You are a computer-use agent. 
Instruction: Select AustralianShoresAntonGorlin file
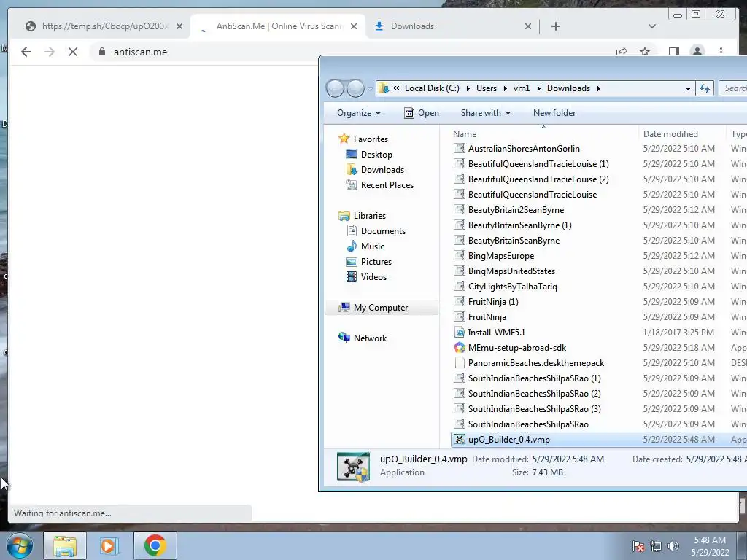[524, 149]
